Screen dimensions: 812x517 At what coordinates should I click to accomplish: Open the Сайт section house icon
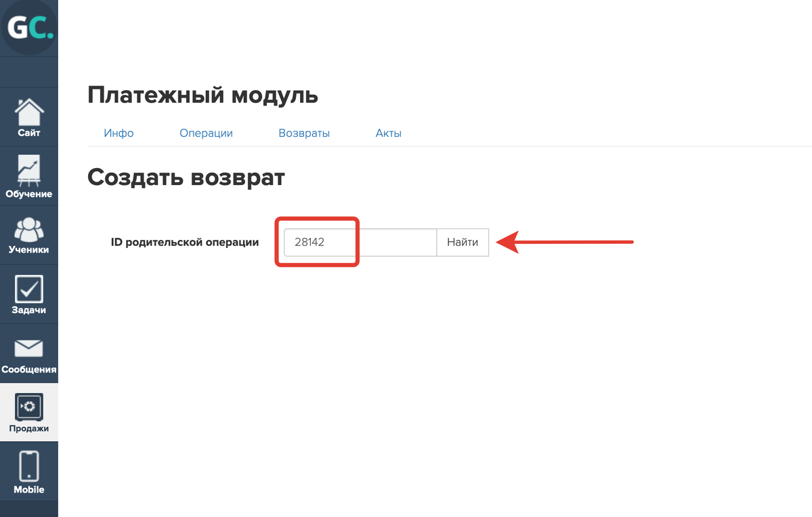click(x=29, y=111)
